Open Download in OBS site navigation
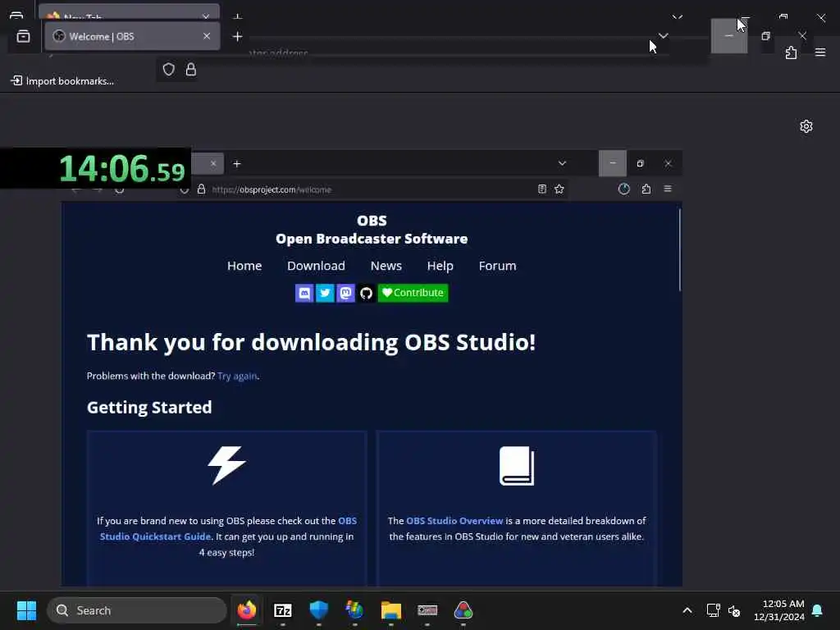This screenshot has width=840, height=630. (316, 266)
